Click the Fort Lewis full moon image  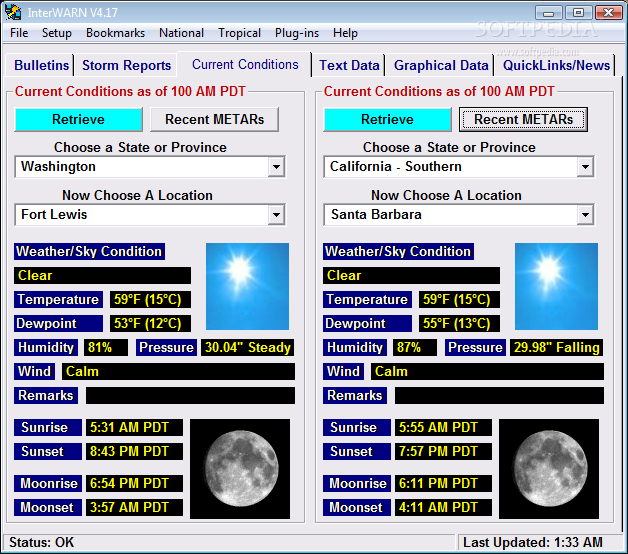coord(240,469)
